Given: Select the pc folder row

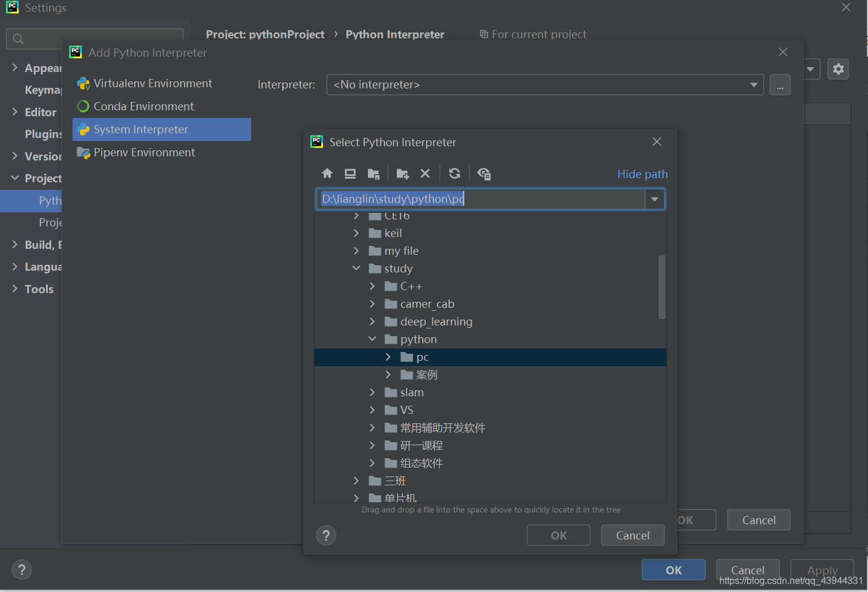Looking at the screenshot, I should pos(490,357).
